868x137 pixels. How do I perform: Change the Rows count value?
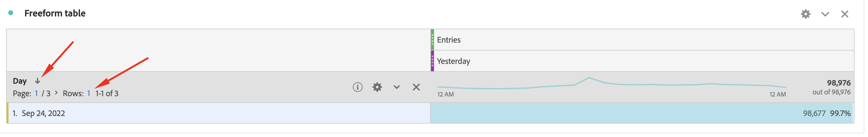click(x=89, y=93)
